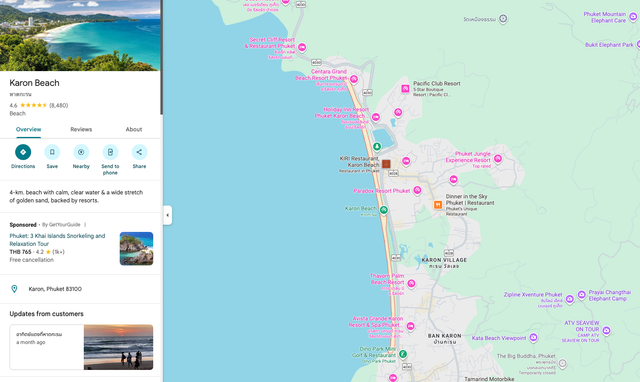640x382 pixels.
Task: Open the Reviews tab
Action: tap(81, 129)
